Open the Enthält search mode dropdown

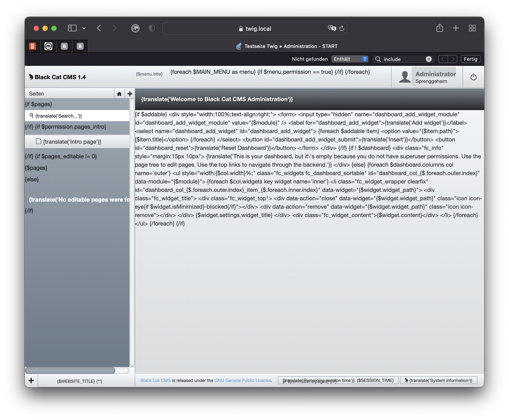350,59
